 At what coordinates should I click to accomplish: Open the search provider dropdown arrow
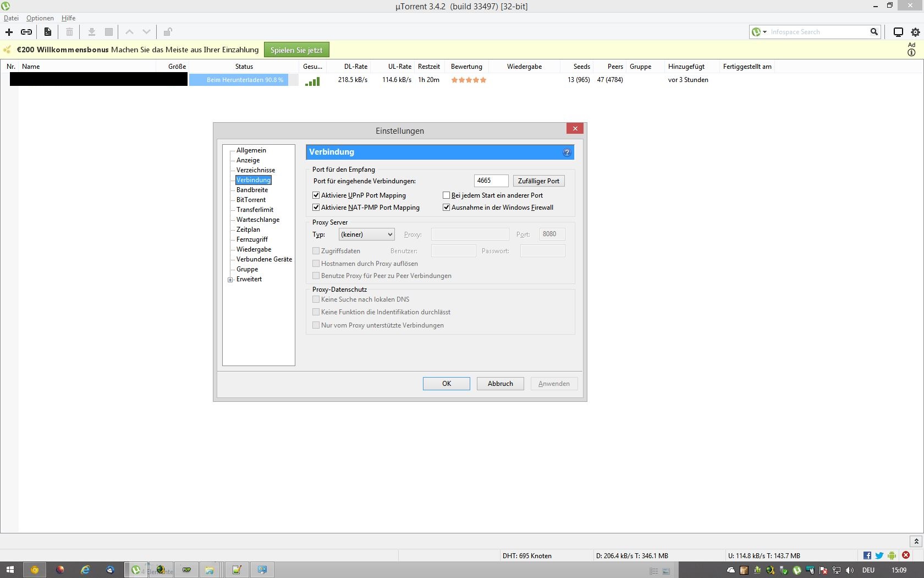click(765, 32)
